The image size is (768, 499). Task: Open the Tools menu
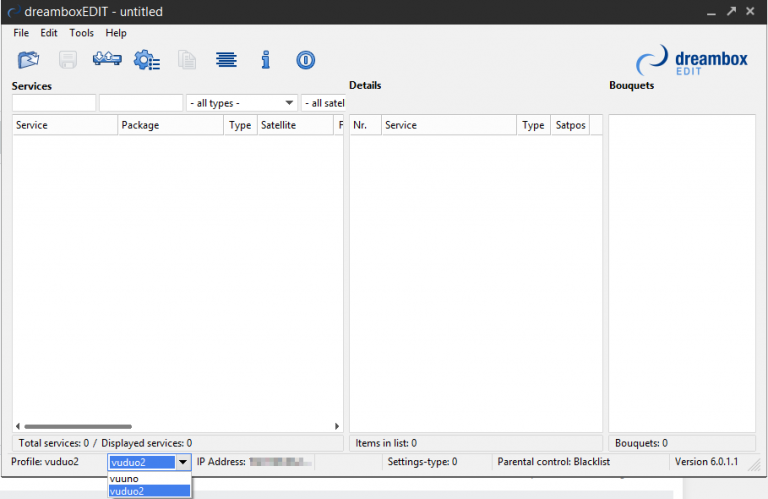pyautogui.click(x=81, y=33)
